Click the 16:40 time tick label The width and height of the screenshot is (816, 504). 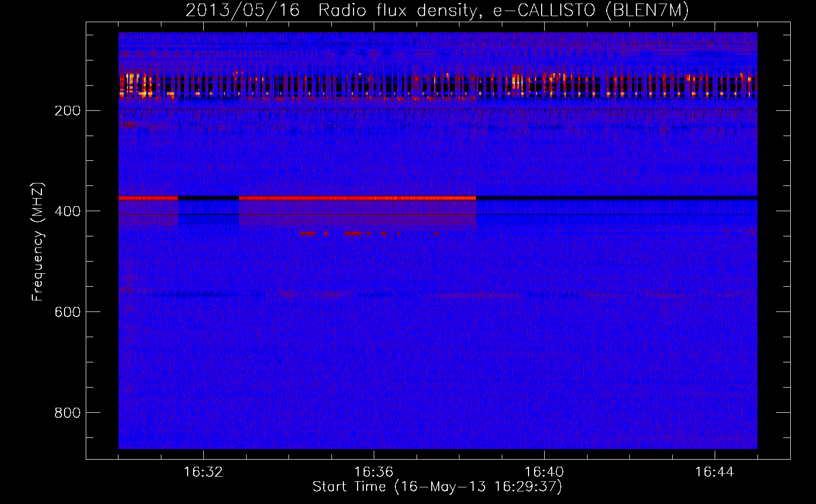point(544,472)
